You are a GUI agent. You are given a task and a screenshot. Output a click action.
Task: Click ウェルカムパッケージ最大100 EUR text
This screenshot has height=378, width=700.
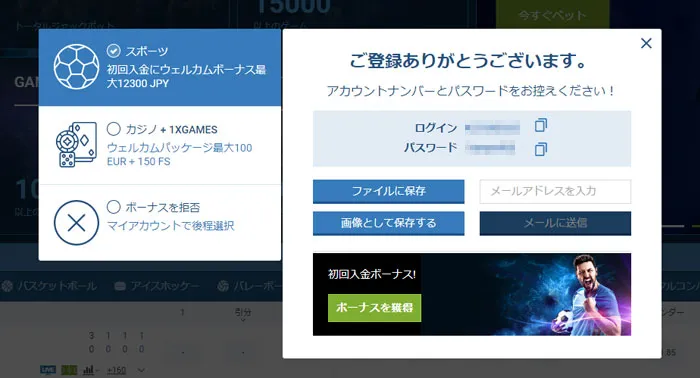pyautogui.click(x=179, y=154)
